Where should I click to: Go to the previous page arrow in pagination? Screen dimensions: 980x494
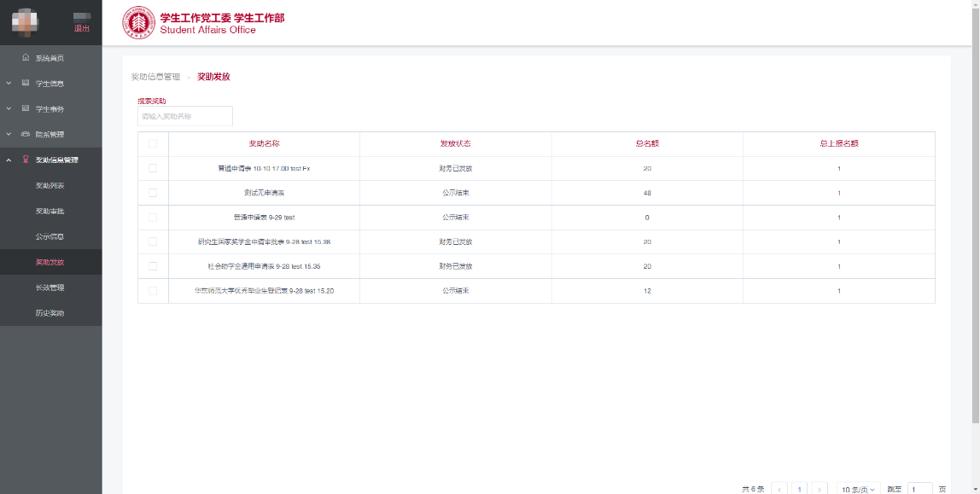(x=779, y=490)
